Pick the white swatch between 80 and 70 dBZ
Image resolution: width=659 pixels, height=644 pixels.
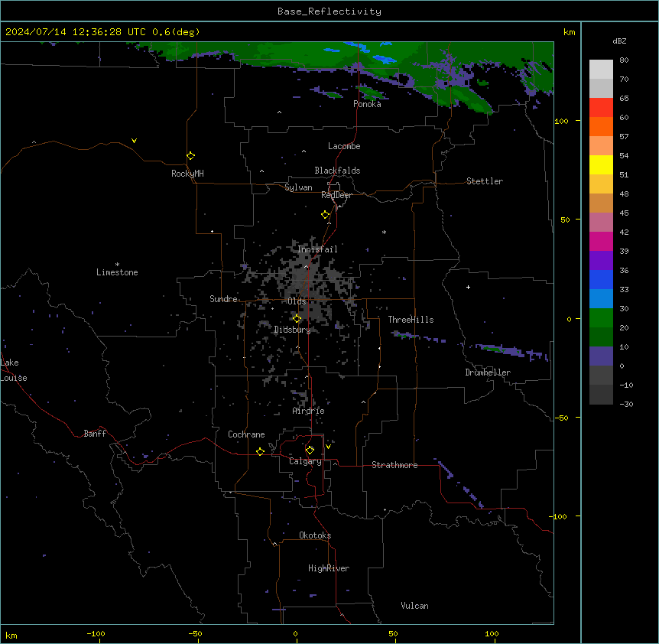[x=601, y=70]
